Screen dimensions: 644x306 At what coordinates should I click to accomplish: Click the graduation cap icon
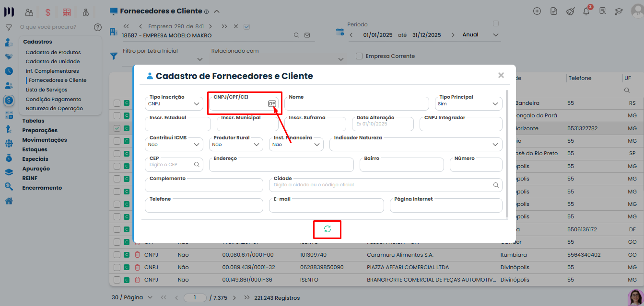pos(619,11)
